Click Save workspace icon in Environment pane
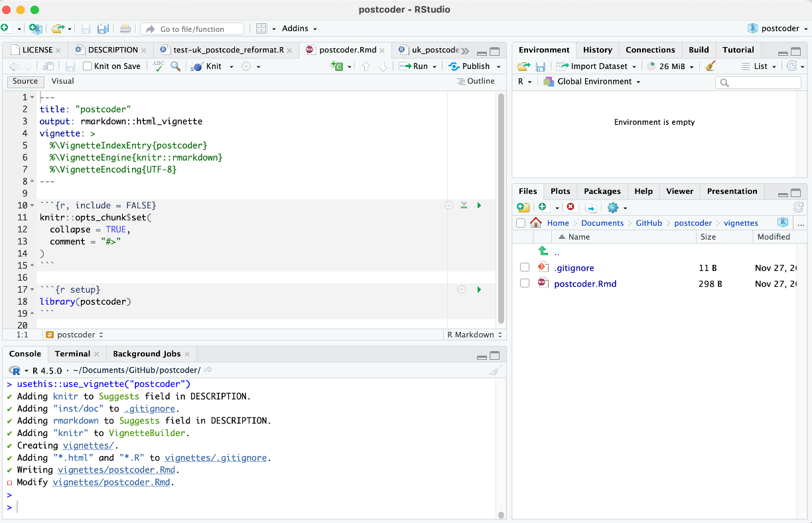812x523 pixels. point(541,66)
